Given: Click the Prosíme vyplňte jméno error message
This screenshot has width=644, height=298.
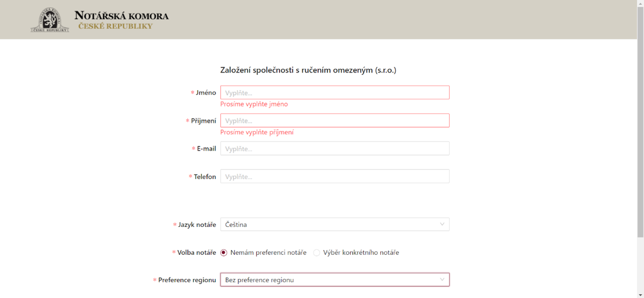Looking at the screenshot, I should tap(254, 104).
